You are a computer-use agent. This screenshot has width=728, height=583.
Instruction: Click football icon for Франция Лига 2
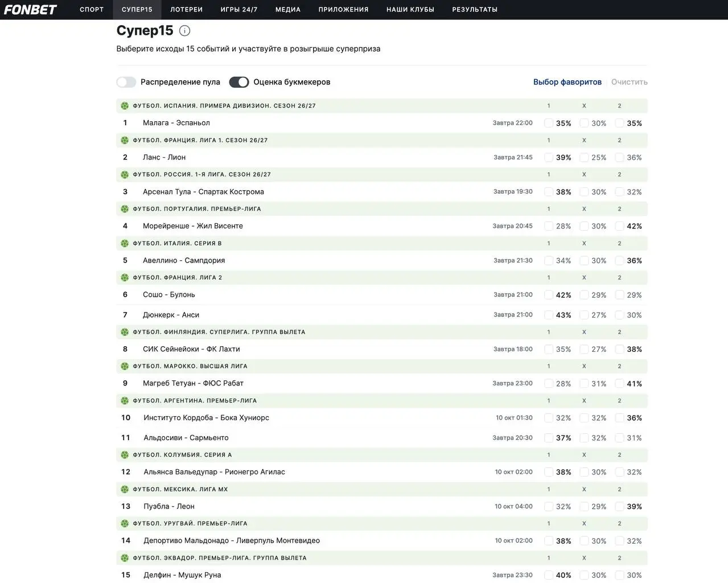click(x=125, y=277)
